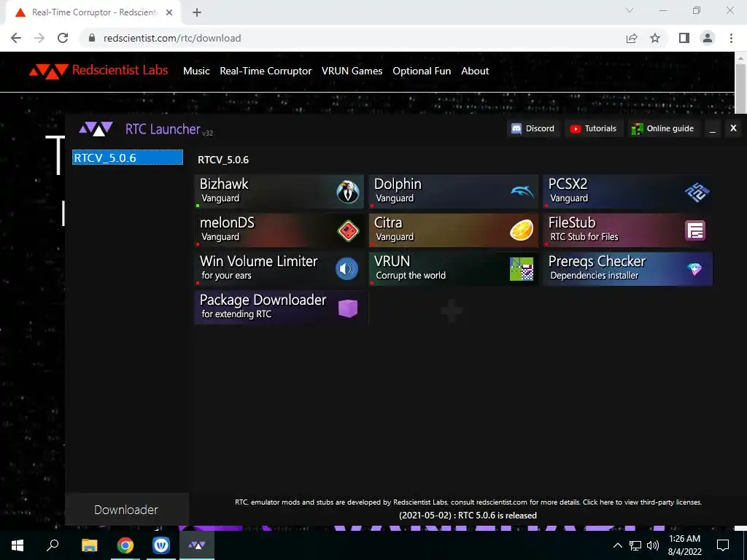Image resolution: width=747 pixels, height=560 pixels.
Task: Click the Citra orange slice icon
Action: [x=521, y=230]
